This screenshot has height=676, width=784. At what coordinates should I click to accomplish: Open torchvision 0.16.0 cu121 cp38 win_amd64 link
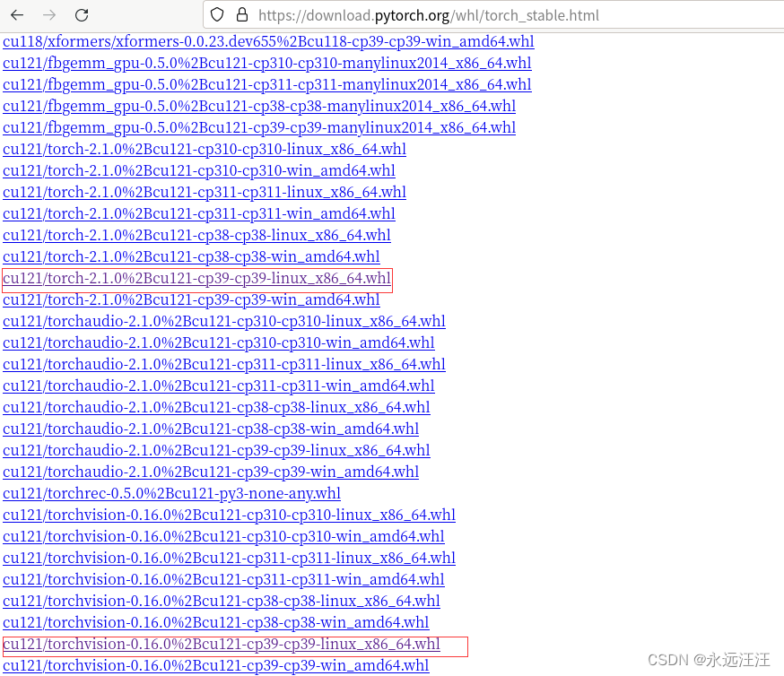(x=215, y=621)
